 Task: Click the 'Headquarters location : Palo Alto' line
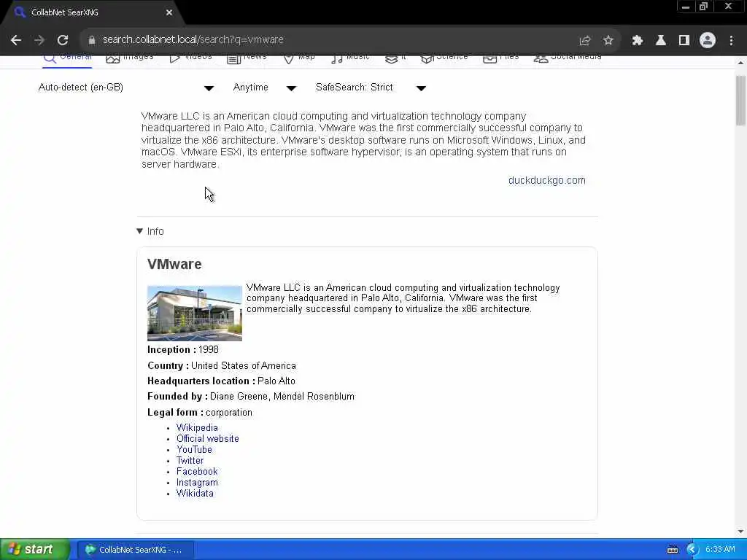pos(221,381)
